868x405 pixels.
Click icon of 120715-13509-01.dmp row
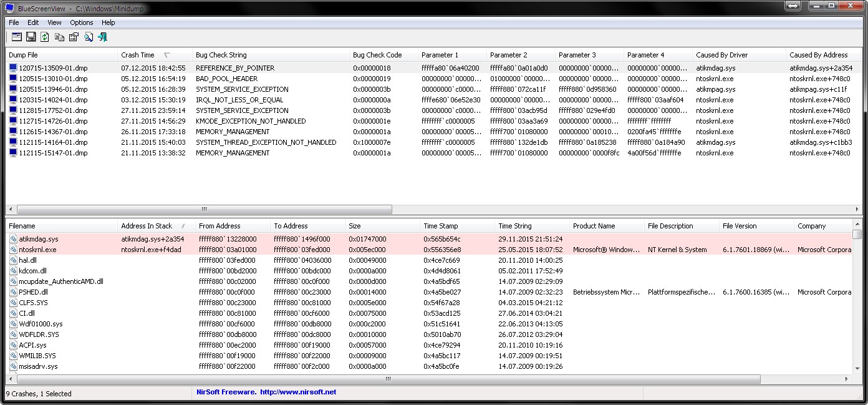click(x=13, y=68)
